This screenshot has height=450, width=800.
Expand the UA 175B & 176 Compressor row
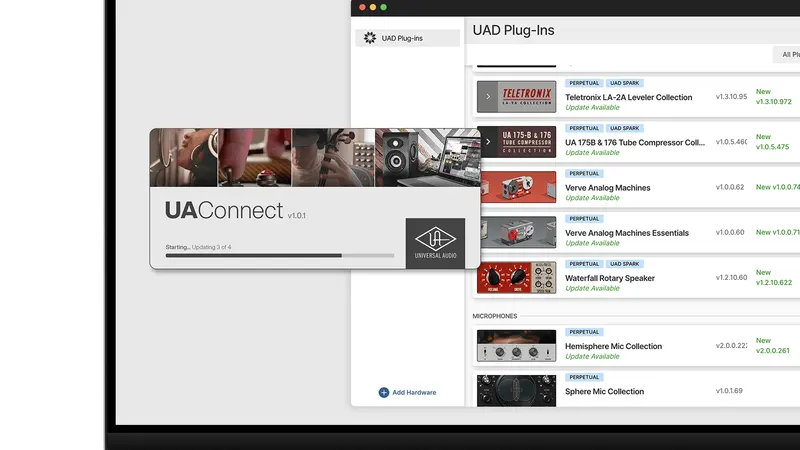[488, 142]
